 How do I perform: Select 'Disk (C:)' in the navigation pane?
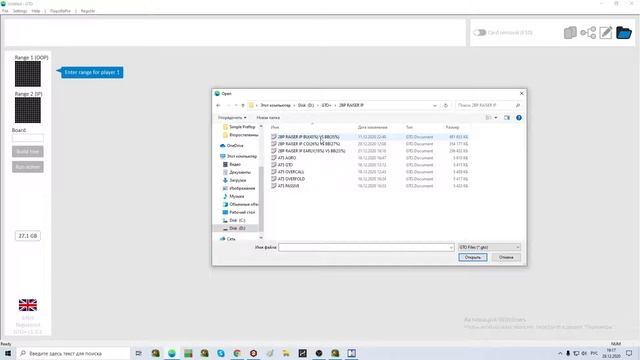click(237, 220)
